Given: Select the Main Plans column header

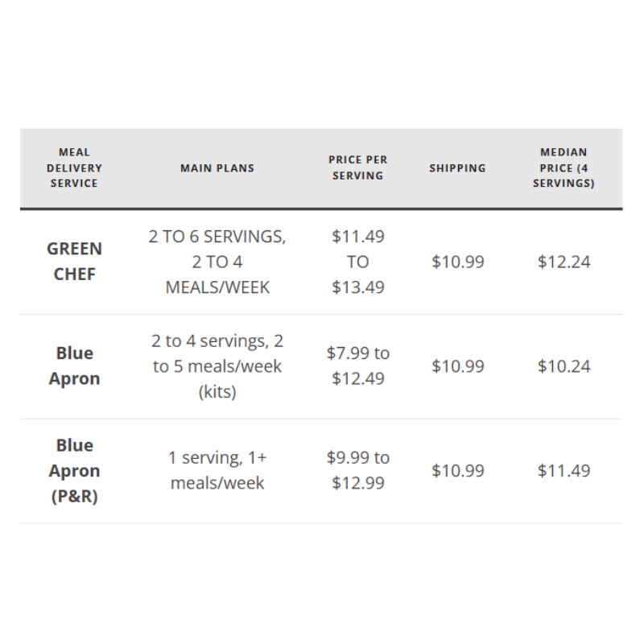Looking at the screenshot, I should coord(217,168).
